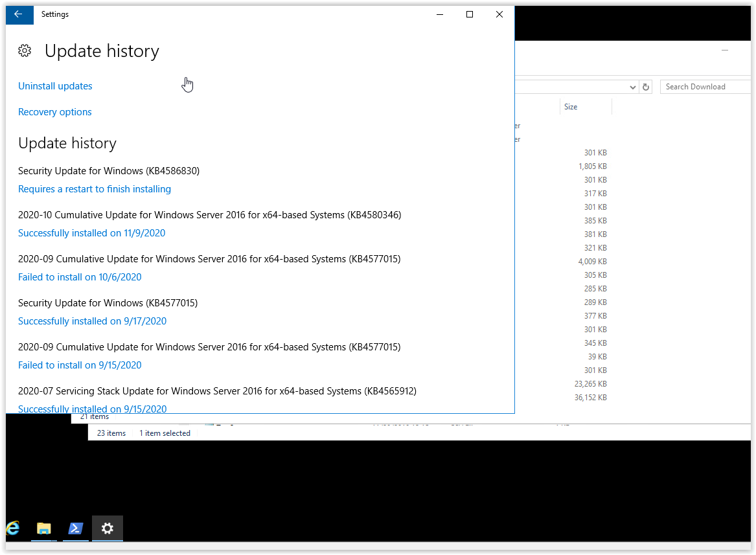
Task: Select the KB4565912 Servicing Stack Update entry
Action: pos(218,391)
